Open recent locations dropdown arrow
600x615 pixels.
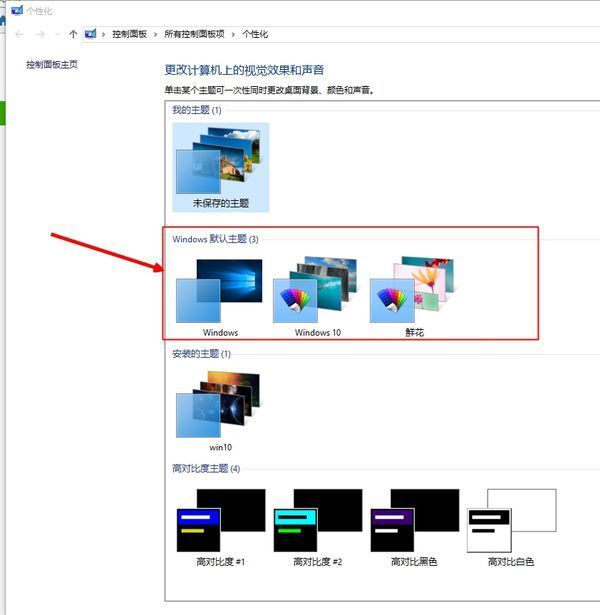tap(57, 35)
